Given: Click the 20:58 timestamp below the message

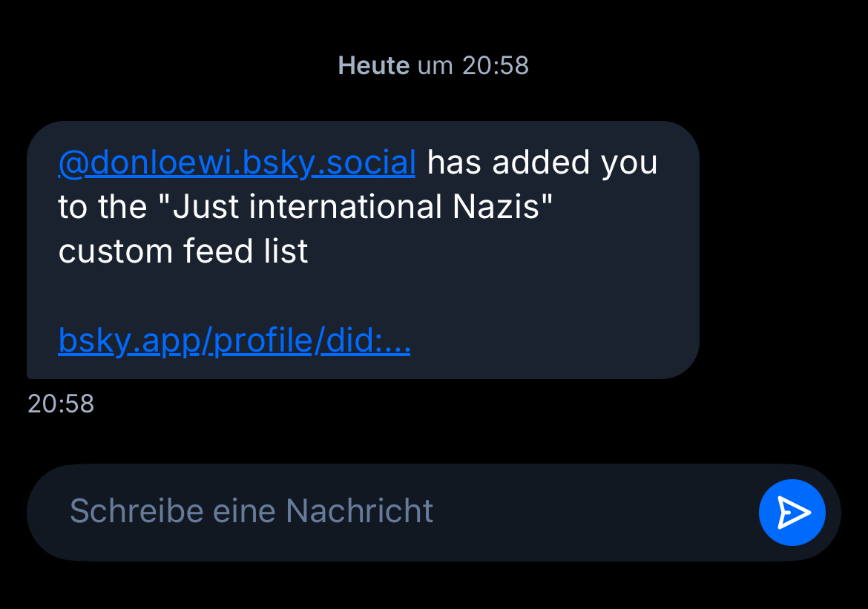Looking at the screenshot, I should [x=61, y=404].
